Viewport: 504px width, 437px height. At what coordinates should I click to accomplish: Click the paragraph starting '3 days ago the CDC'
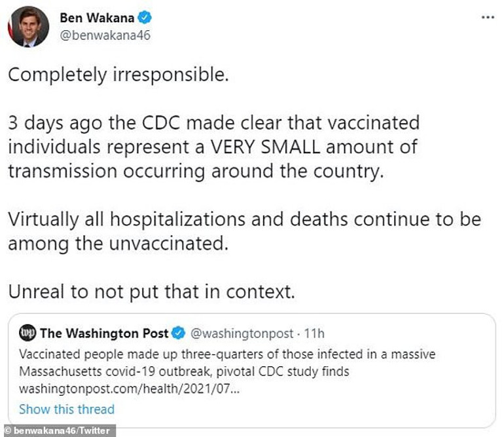[x=213, y=146]
